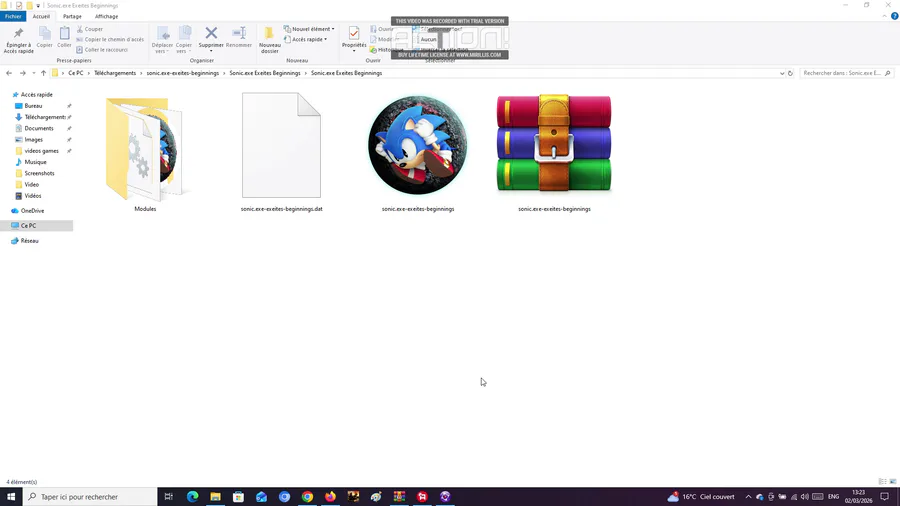Switch to the Accueil ribbon tab
The image size is (900, 506).
point(41,17)
